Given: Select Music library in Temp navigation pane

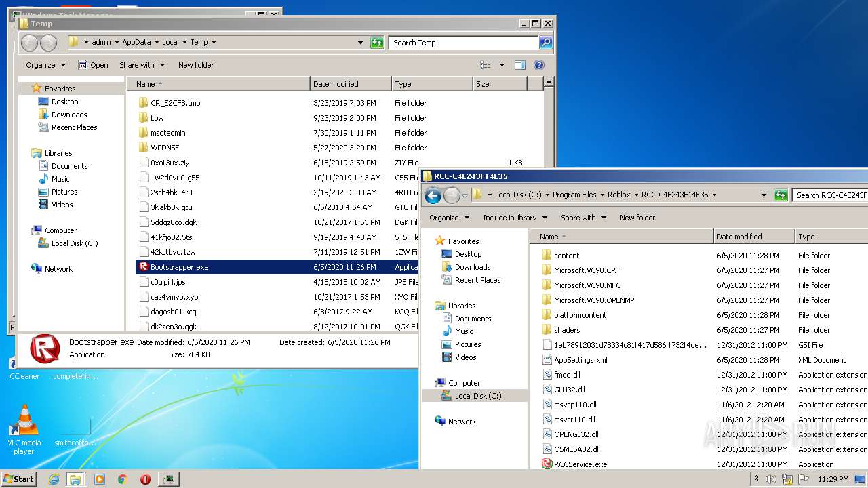Looking at the screenshot, I should coord(54,179).
